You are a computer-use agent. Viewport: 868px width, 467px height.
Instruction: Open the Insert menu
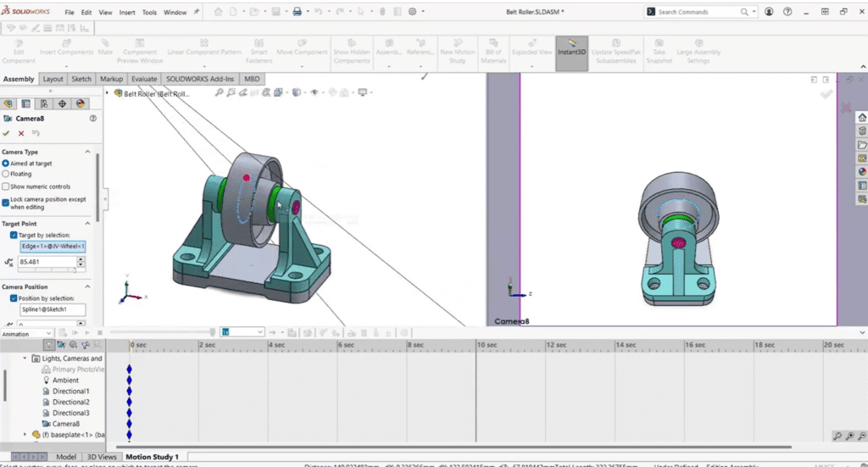[x=127, y=14]
